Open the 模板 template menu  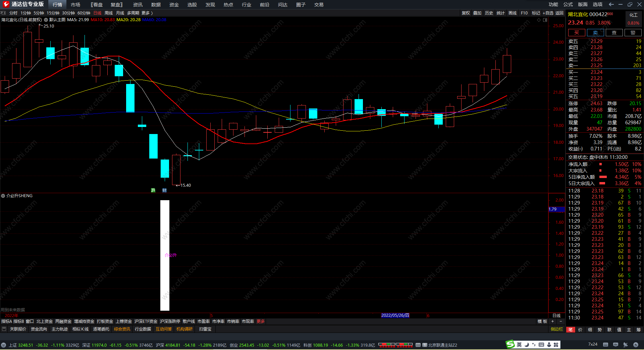click(542, 321)
